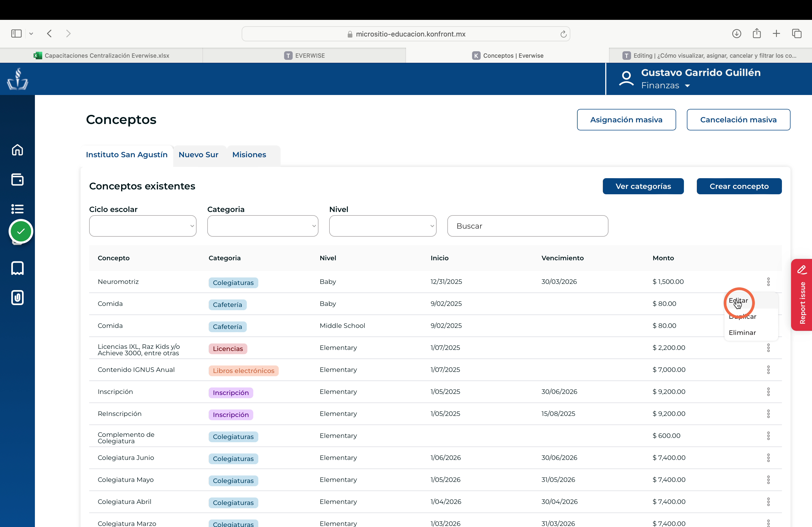Screen dimensions: 812x527
Task: Click the Asignación masiva button
Action: (626, 120)
